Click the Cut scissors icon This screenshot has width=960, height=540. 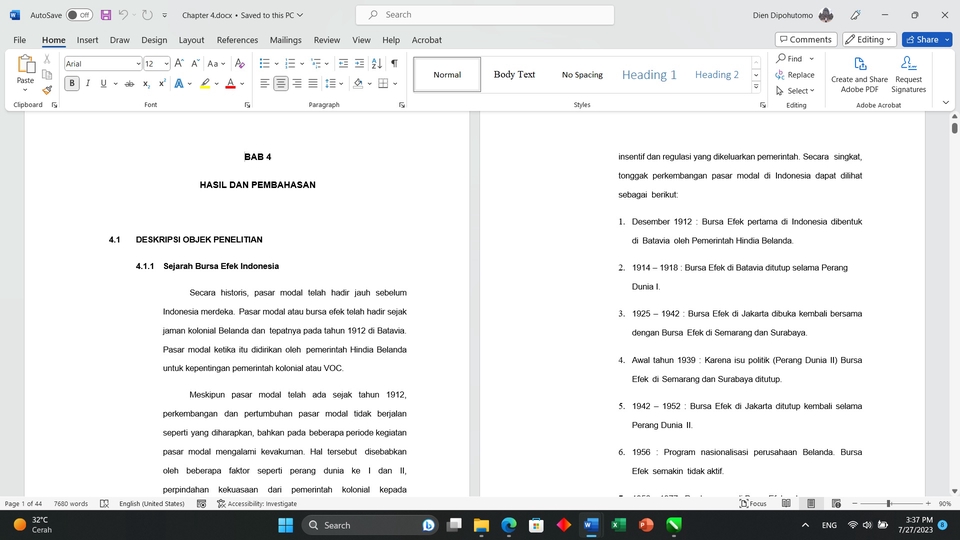[47, 59]
